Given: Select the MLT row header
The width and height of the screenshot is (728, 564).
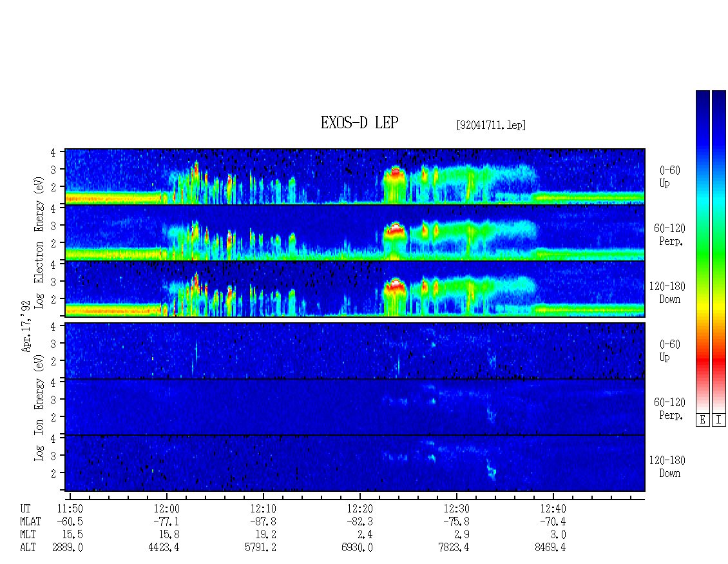Looking at the screenshot, I should tap(28, 535).
